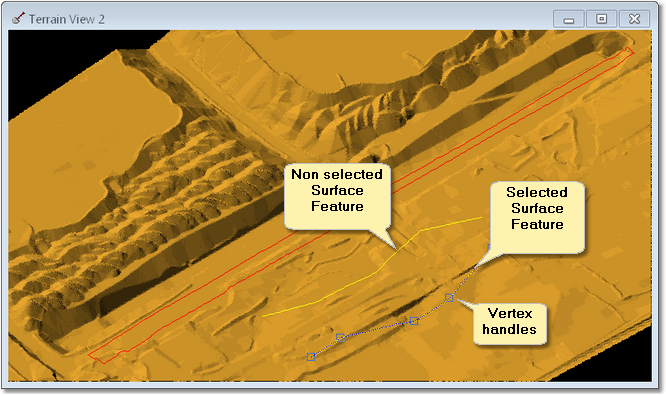The height and width of the screenshot is (396, 666).
Task: Click the vertex handle nearest the 'Vertex handles' callout
Action: coord(449,298)
